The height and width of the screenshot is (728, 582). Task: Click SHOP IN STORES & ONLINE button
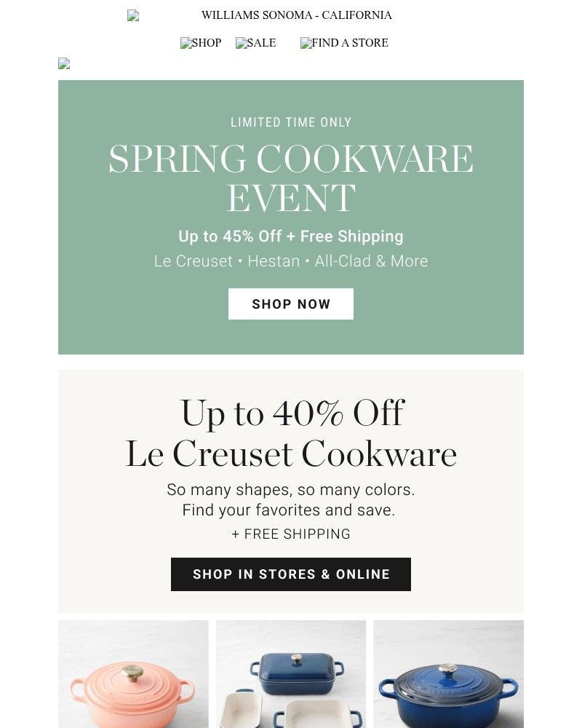pos(291,574)
